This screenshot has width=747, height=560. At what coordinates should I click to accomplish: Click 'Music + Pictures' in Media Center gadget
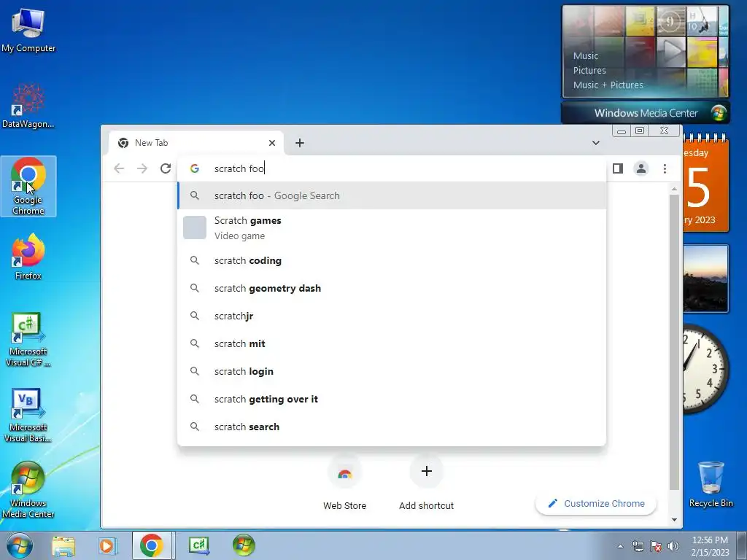click(608, 85)
